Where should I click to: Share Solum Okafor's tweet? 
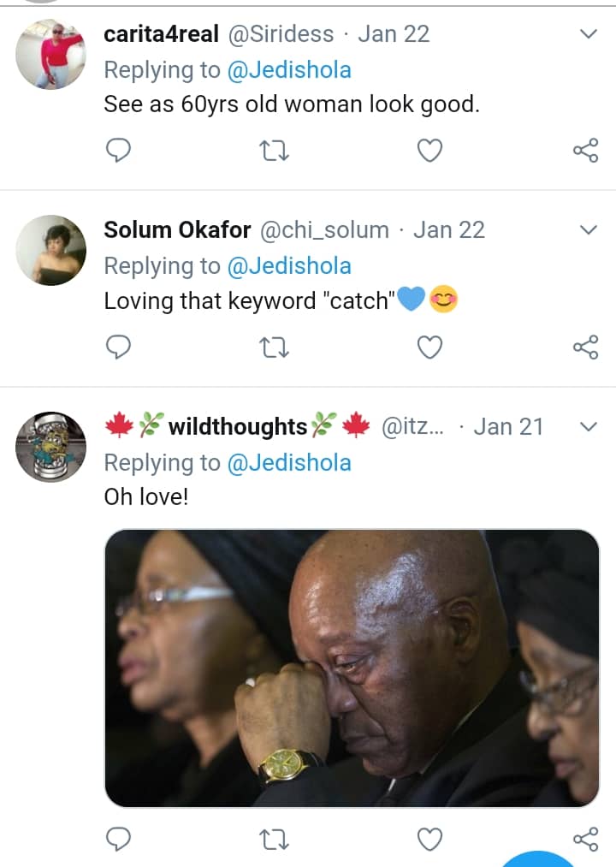pos(585,347)
